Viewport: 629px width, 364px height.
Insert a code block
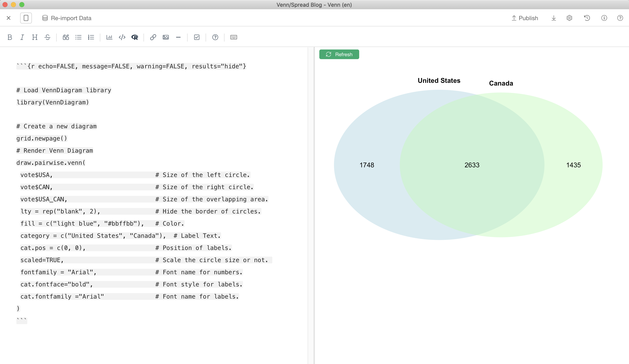122,37
